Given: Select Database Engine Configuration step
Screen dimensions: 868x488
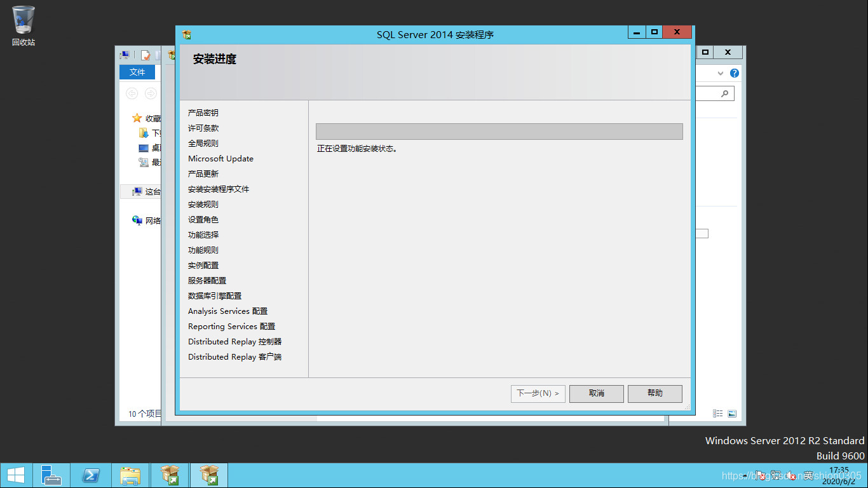Looking at the screenshot, I should tap(215, 295).
